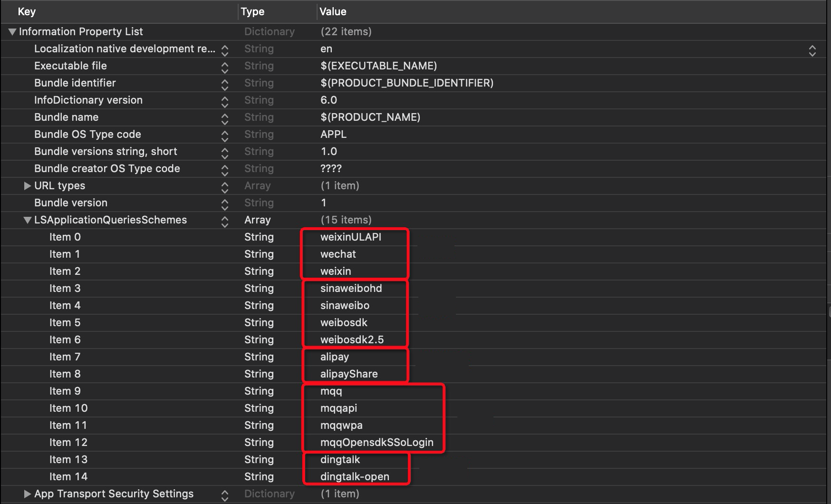
Task: Click the 1.0 short version value
Action: click(329, 152)
